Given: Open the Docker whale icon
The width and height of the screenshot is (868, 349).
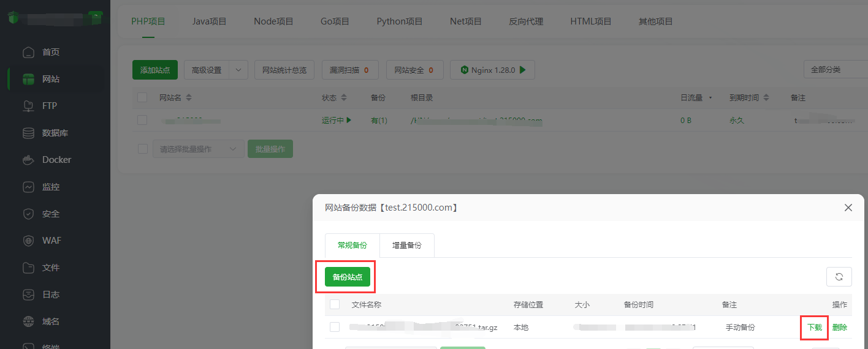Looking at the screenshot, I should pos(28,160).
